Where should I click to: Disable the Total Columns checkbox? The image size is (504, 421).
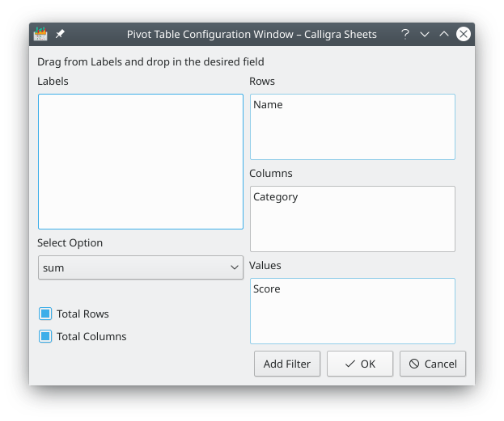tap(46, 336)
